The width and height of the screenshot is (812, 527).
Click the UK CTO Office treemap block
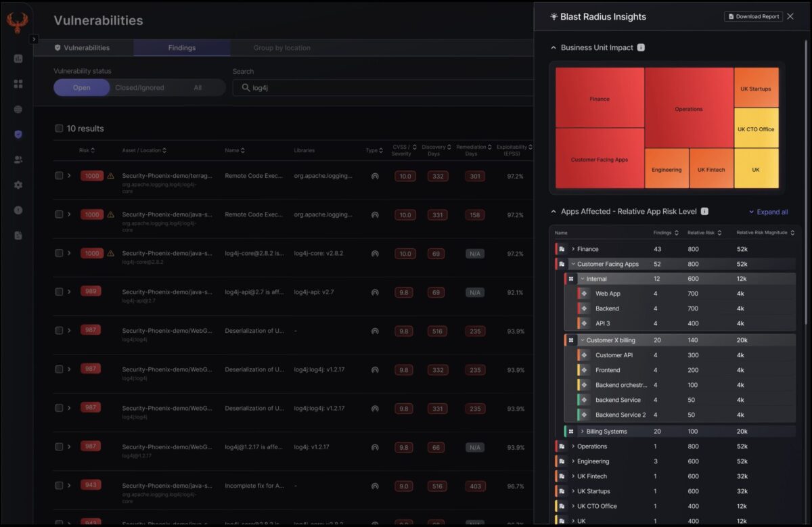pyautogui.click(x=756, y=129)
